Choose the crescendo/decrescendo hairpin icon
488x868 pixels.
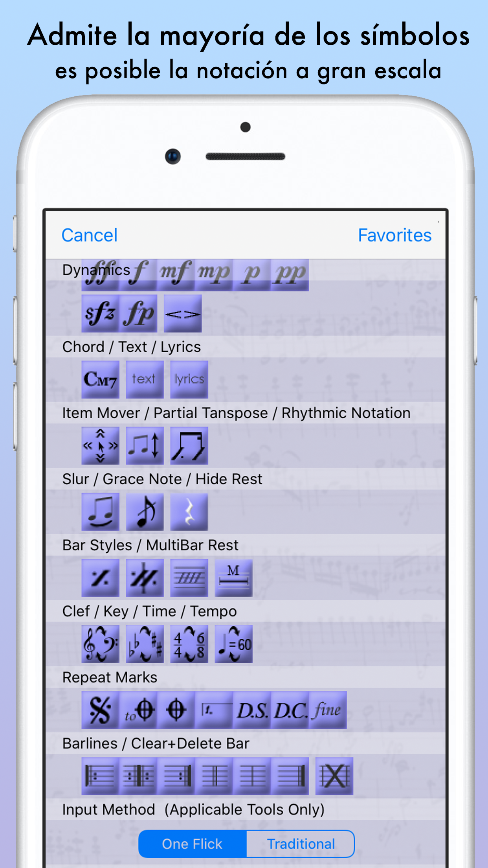183,313
